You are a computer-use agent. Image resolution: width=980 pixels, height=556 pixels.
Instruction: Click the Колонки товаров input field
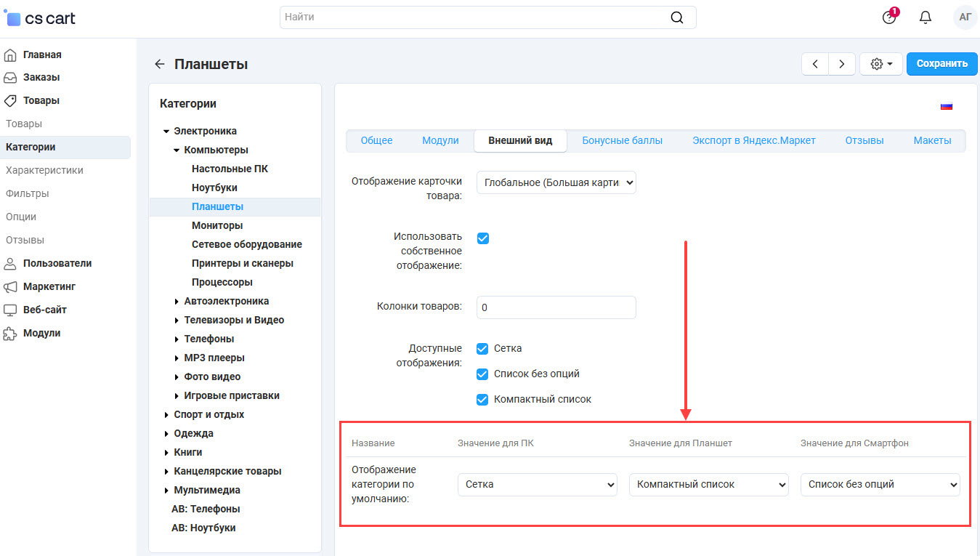coord(556,307)
